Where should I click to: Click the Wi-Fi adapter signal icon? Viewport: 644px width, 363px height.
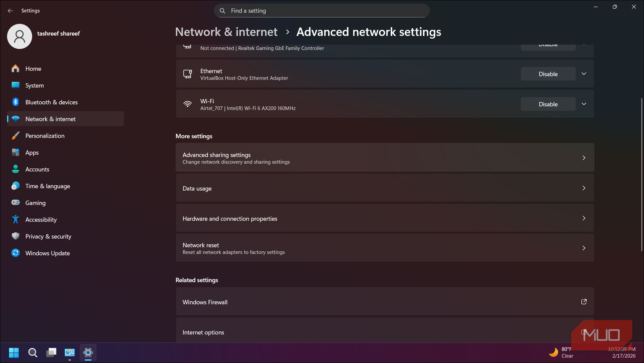pos(188,104)
